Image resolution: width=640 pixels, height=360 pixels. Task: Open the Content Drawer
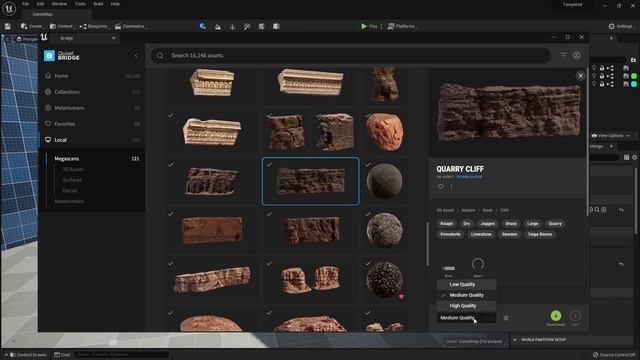tap(28, 355)
